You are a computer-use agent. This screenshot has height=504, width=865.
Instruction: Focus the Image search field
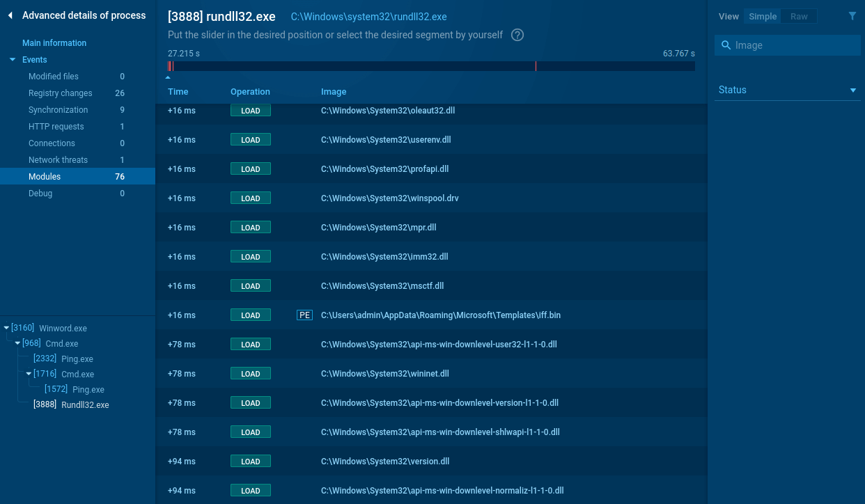coord(794,45)
